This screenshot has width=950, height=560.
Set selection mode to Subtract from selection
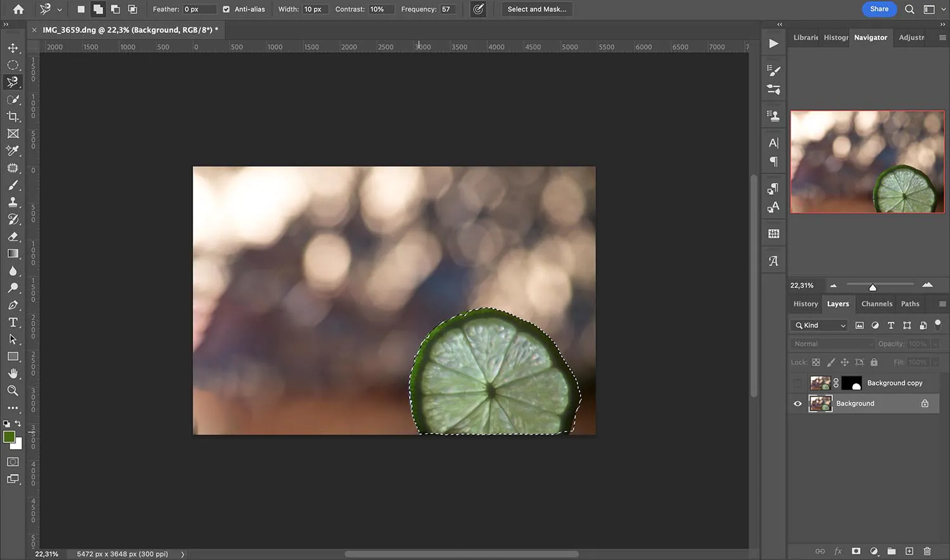[115, 9]
